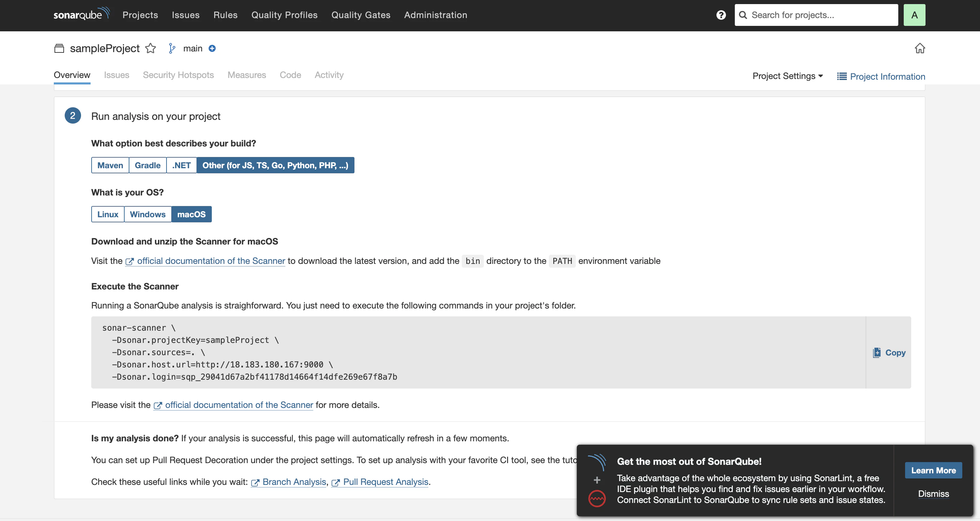This screenshot has width=980, height=521.
Task: Open the Measures tab
Action: click(247, 75)
